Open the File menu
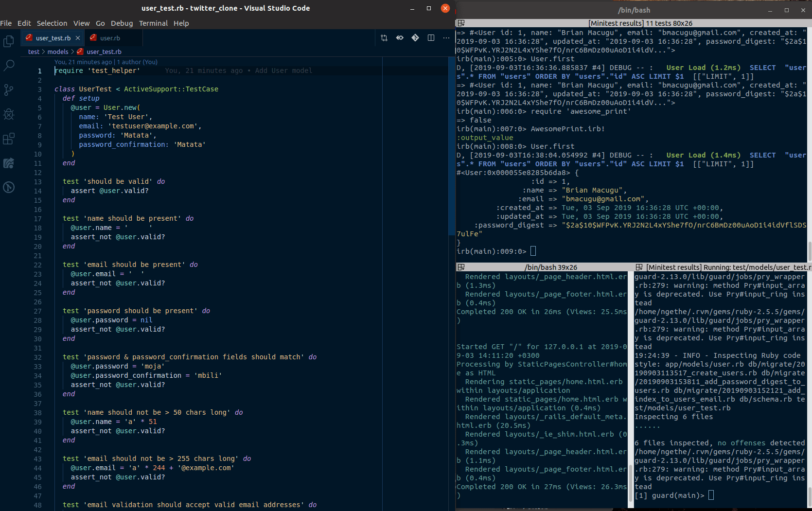The width and height of the screenshot is (812, 511). (x=6, y=23)
